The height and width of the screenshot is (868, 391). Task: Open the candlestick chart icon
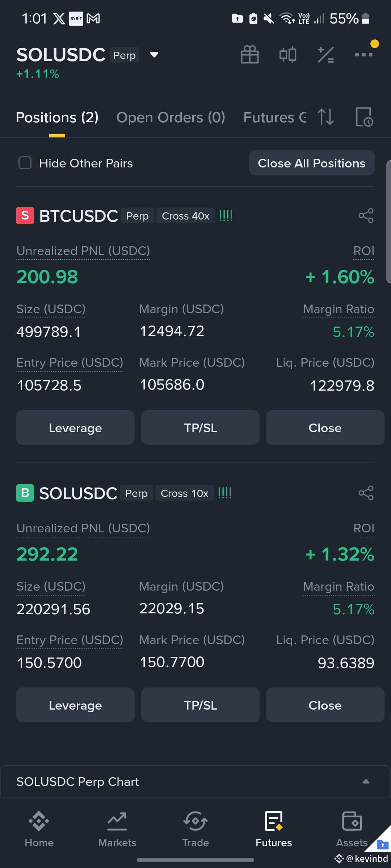(x=288, y=55)
